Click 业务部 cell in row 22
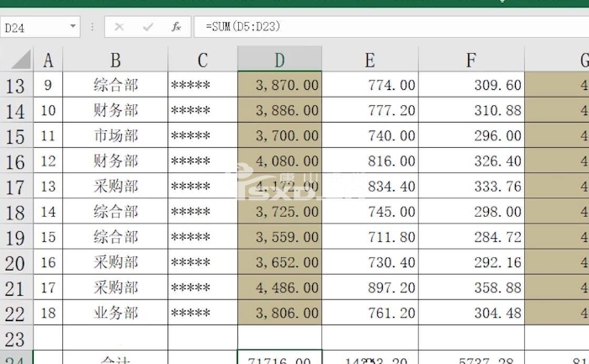 (x=115, y=313)
